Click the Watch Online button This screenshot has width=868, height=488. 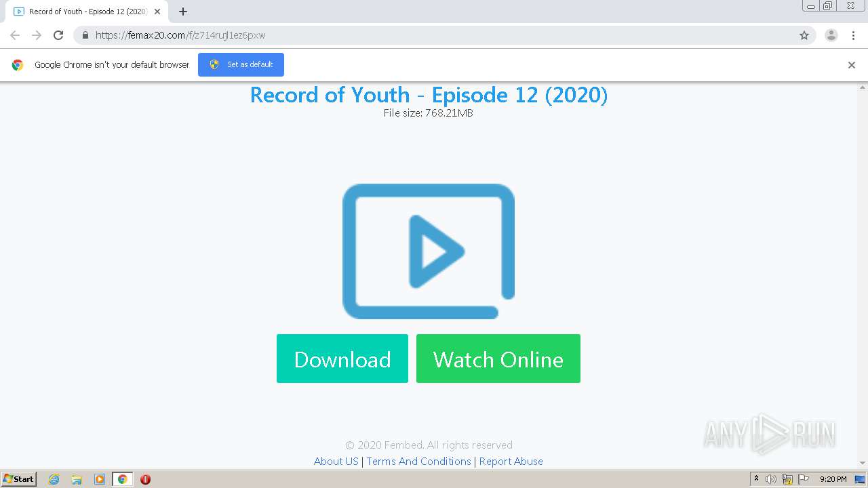tap(498, 359)
